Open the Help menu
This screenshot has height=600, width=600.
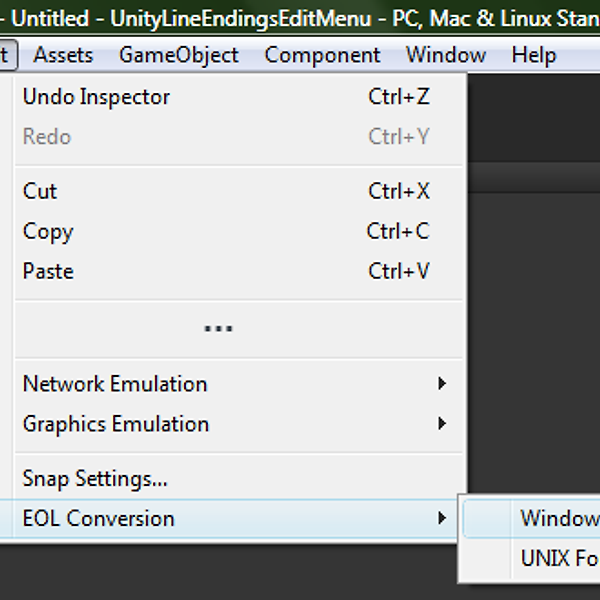[x=534, y=55]
